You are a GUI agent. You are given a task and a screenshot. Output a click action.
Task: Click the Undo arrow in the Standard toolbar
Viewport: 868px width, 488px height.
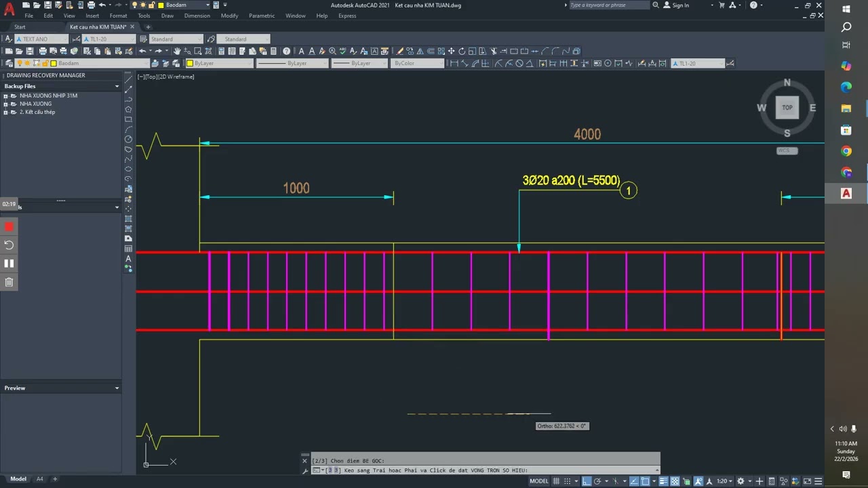[142, 51]
